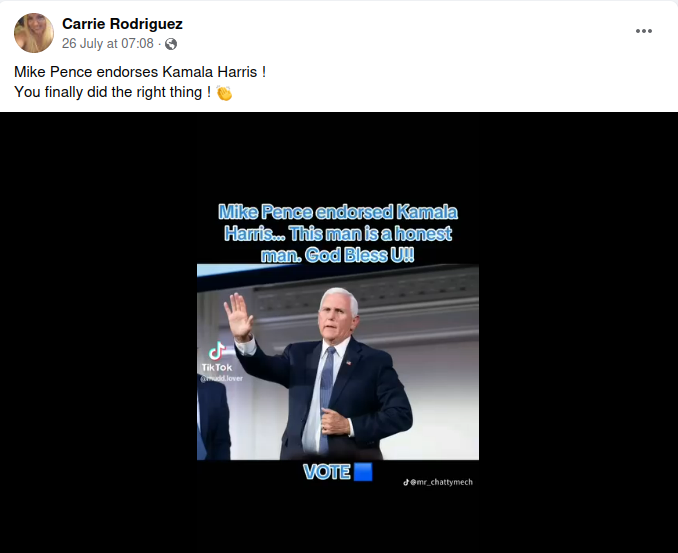The width and height of the screenshot is (678, 553).
Task: Click the clapping hands emoji in the post
Action: point(224,93)
